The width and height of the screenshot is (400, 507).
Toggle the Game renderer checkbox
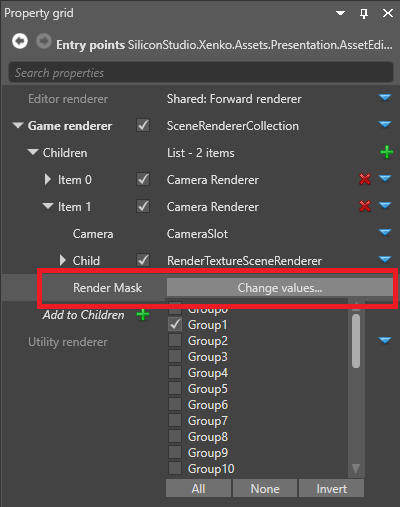click(143, 126)
